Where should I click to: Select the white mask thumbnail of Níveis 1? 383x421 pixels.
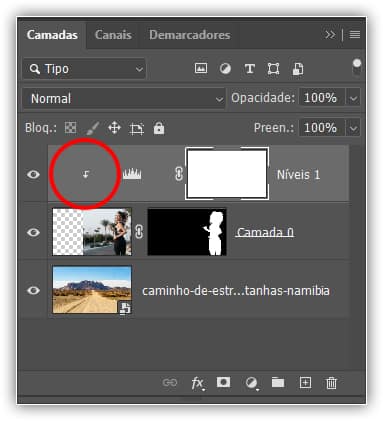coord(227,173)
